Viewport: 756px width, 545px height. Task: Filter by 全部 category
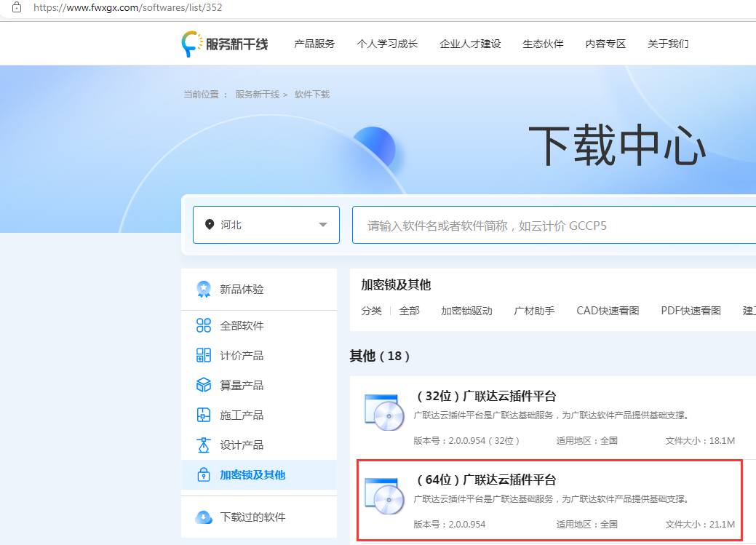coord(410,311)
